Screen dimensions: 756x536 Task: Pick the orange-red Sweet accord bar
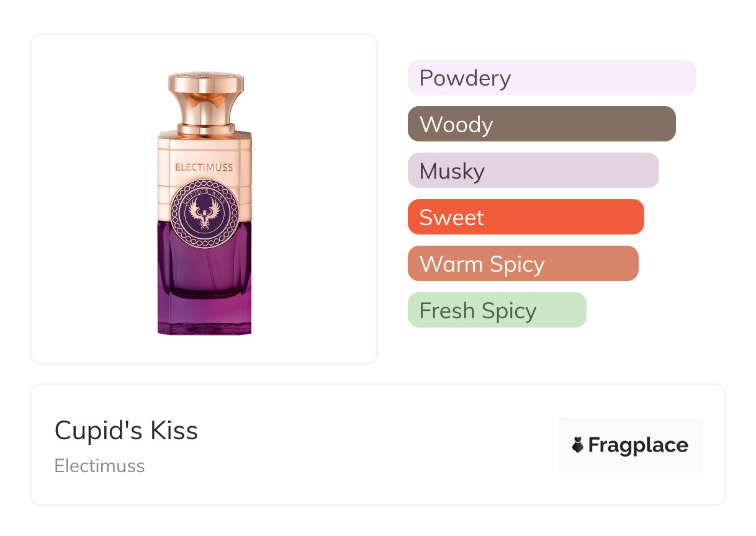pos(525,217)
